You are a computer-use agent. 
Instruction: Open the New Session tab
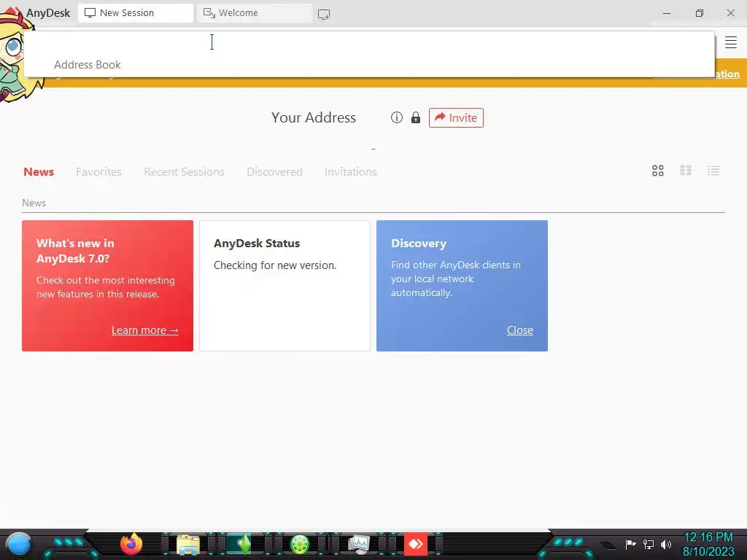[135, 13]
